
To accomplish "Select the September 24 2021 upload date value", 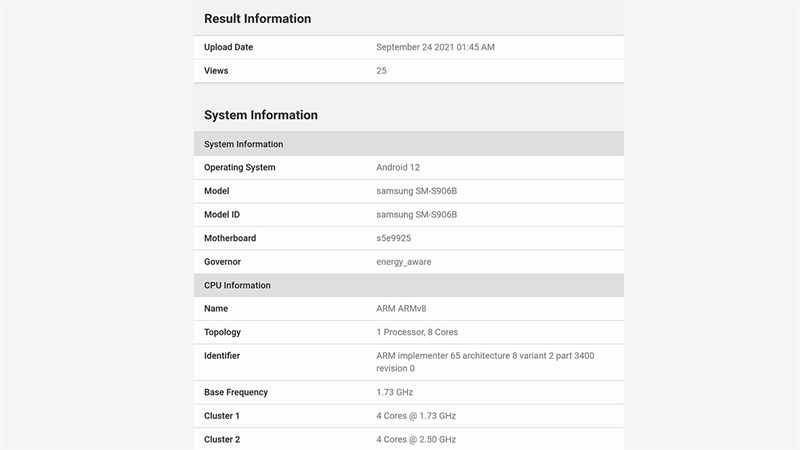I will (435, 47).
